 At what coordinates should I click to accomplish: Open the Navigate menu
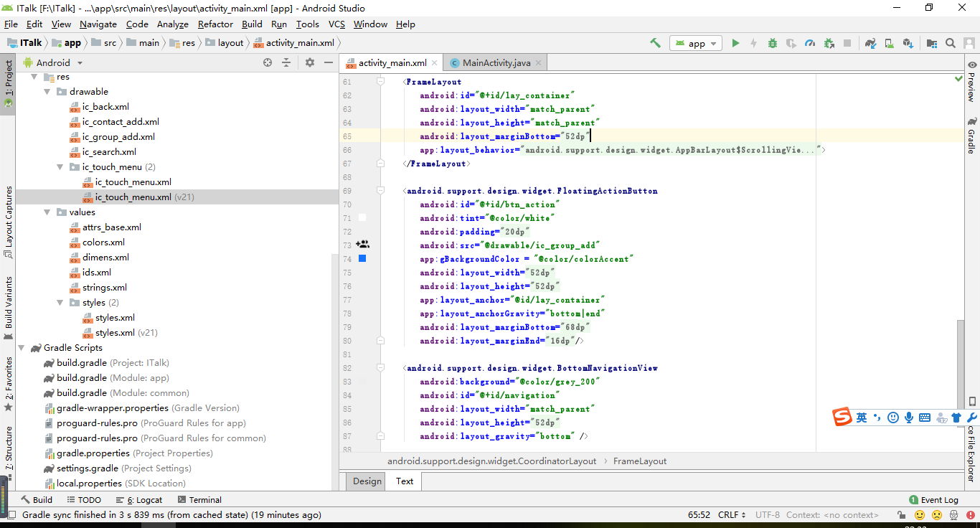[x=98, y=24]
